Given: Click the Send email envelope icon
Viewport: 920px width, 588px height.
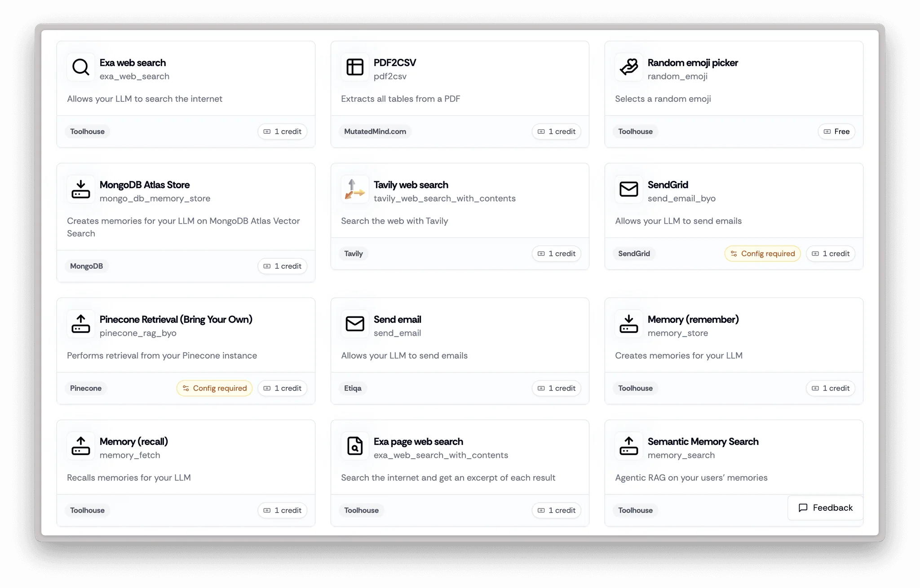Looking at the screenshot, I should [x=355, y=324].
